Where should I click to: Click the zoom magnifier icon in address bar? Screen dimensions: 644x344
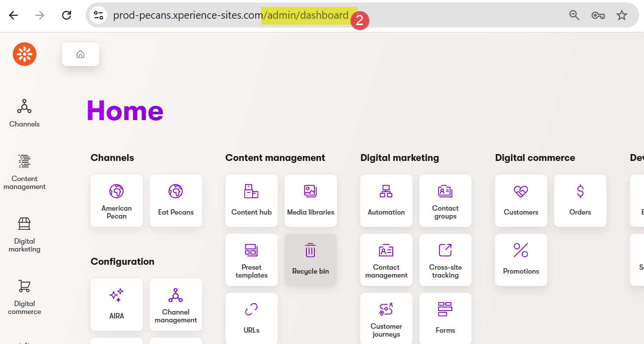575,15
